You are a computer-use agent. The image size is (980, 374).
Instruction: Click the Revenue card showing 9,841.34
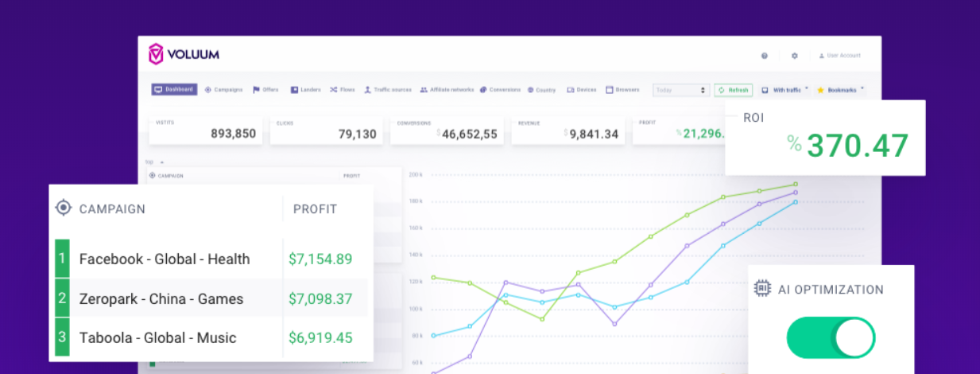point(567,131)
